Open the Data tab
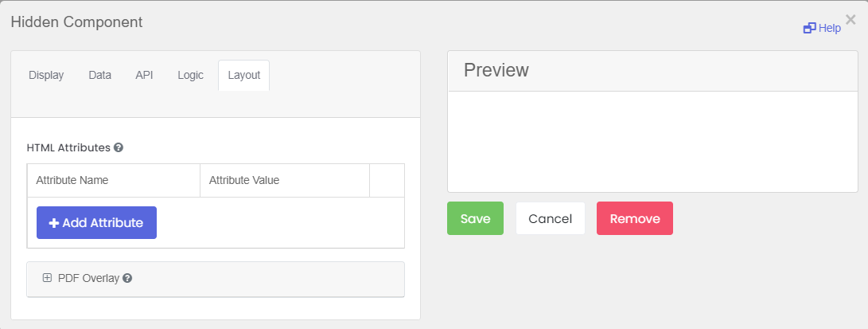 click(x=99, y=75)
